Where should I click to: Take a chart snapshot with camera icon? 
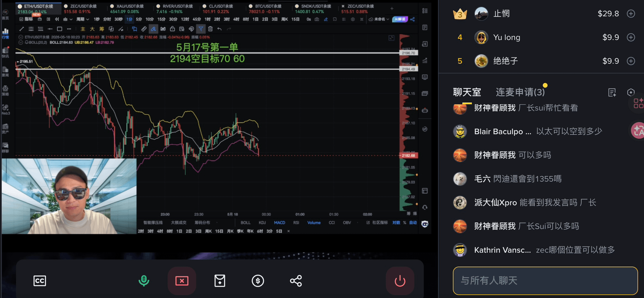tap(317, 19)
